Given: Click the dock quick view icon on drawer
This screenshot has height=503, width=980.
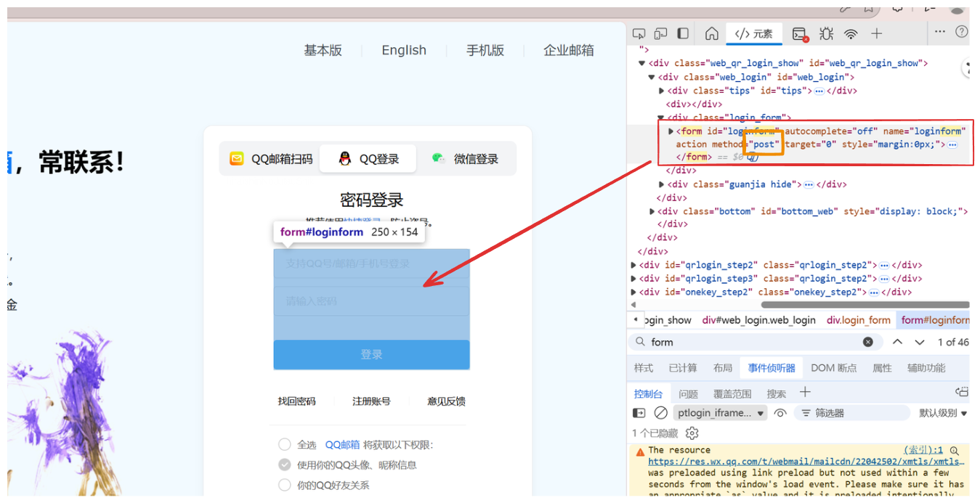Looking at the screenshot, I should 963,392.
